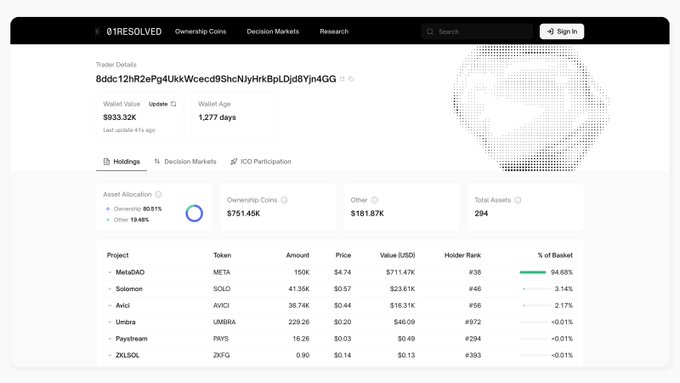
Task: Click the Paystream project name
Action: [x=131, y=339]
